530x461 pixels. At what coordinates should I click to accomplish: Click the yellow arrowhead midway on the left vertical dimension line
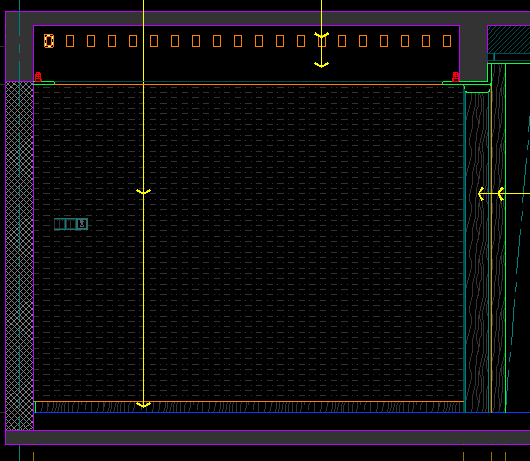click(x=143, y=192)
